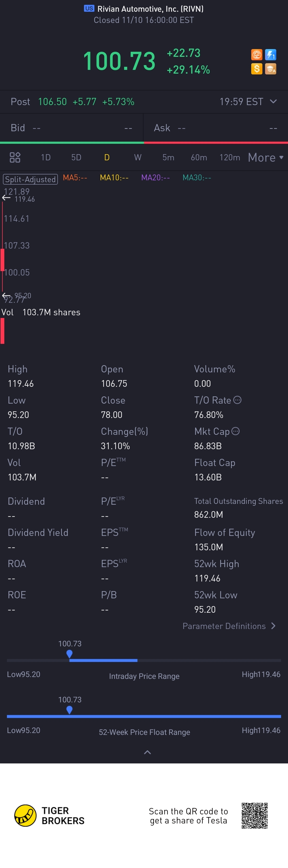Expand the post-market time dropdown
The width and height of the screenshot is (288, 868).
click(273, 101)
